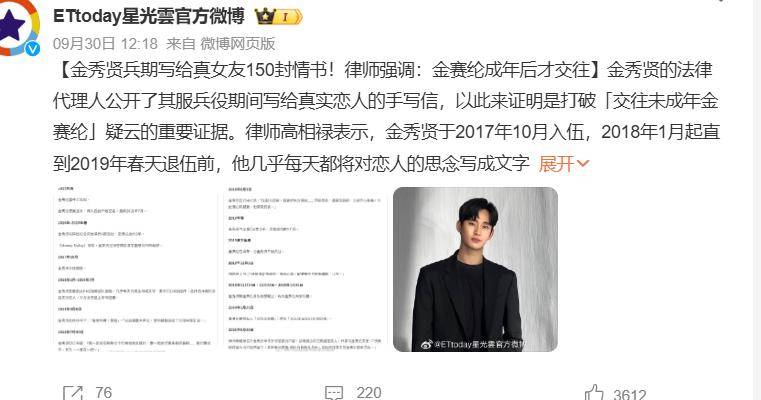Open the photo of man in black suit
The image size is (761, 400).
click(x=475, y=269)
